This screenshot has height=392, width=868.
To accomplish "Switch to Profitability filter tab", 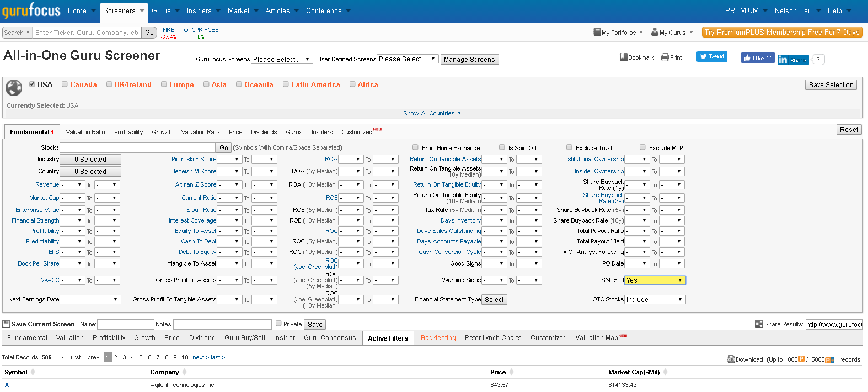I will pos(128,132).
